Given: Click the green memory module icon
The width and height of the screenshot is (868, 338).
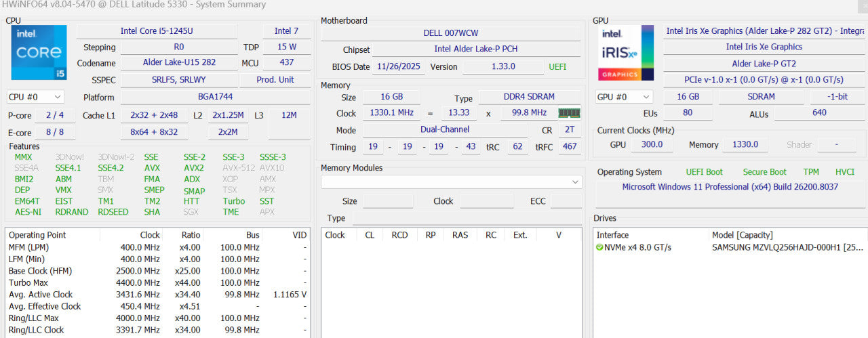Looking at the screenshot, I should click(569, 113).
